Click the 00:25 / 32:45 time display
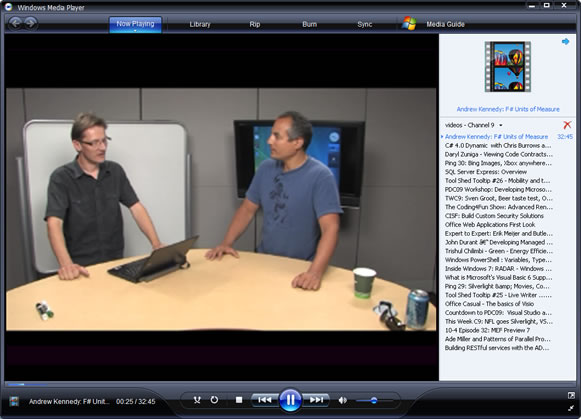This screenshot has width=581, height=419. [136, 402]
